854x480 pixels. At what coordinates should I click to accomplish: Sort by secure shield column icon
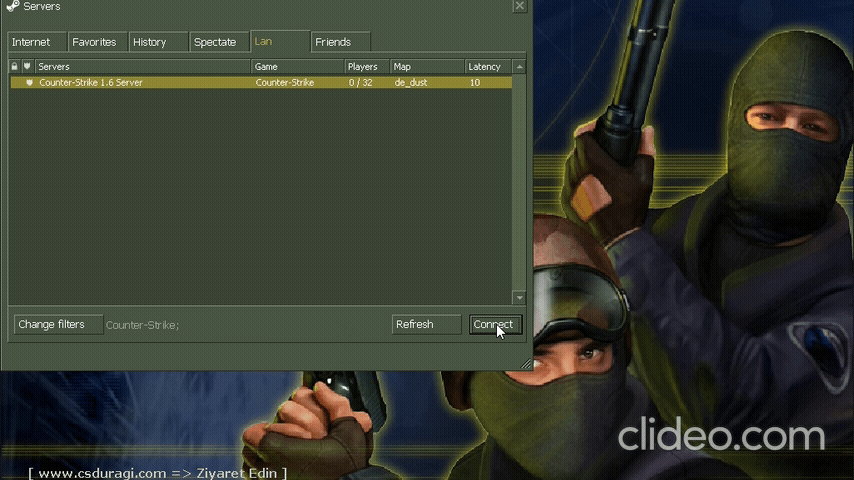tap(27, 66)
